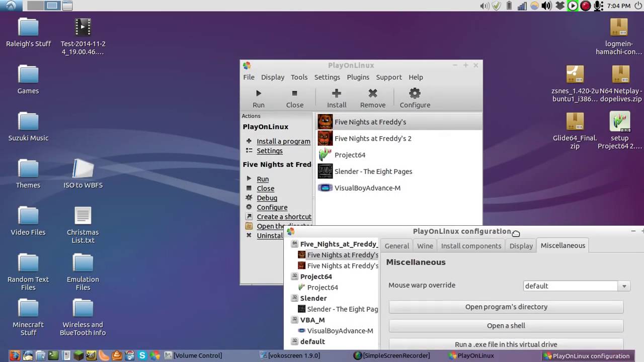644x362 pixels.
Task: Open the Display menu in PlayOnLinux
Action: pos(273,77)
